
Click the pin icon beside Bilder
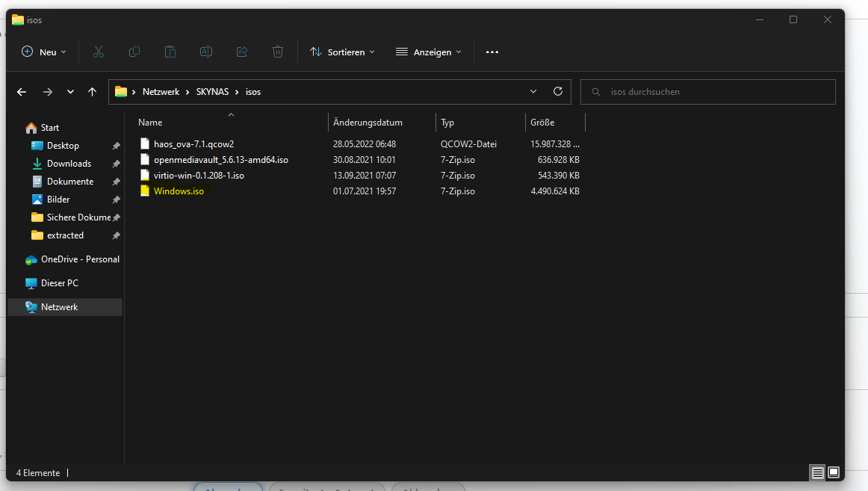pyautogui.click(x=117, y=200)
